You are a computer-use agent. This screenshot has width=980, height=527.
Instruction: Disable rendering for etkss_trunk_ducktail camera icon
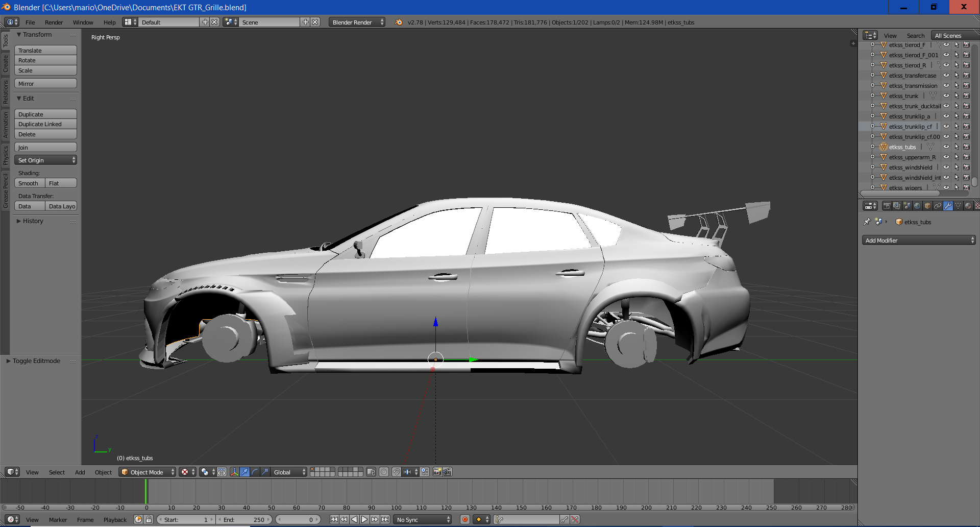pos(966,106)
